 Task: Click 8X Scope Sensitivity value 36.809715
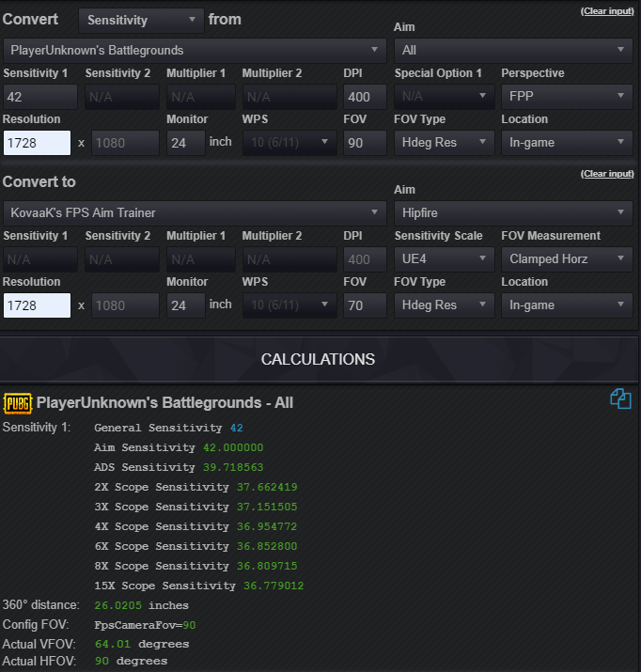pos(267,566)
